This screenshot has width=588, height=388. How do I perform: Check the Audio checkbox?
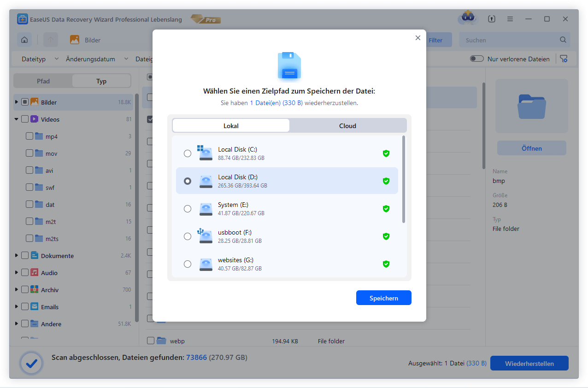[x=25, y=272]
